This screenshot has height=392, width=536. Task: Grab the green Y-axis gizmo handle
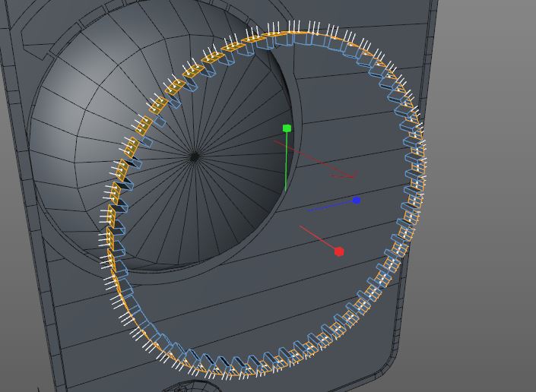click(287, 128)
